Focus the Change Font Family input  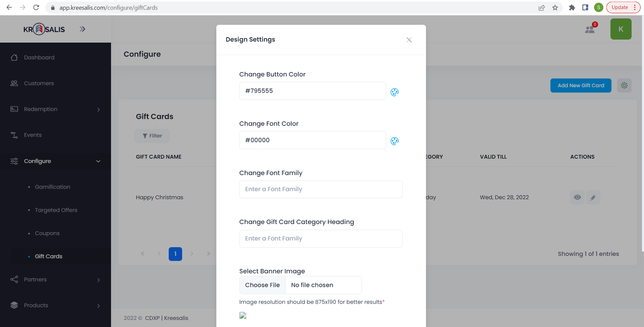321,189
